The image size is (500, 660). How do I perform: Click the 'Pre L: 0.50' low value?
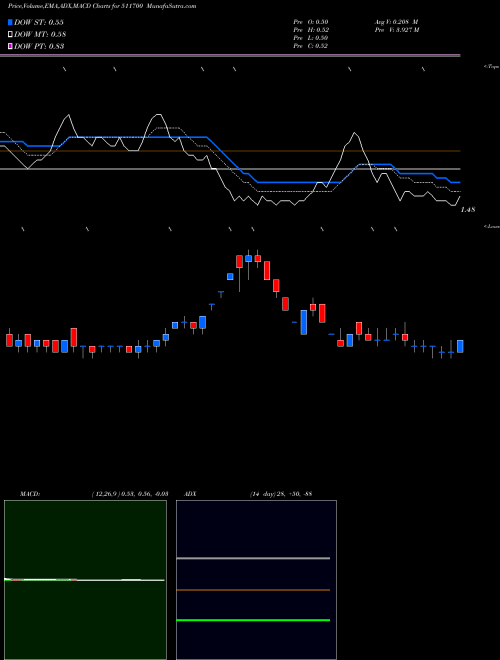[311, 38]
